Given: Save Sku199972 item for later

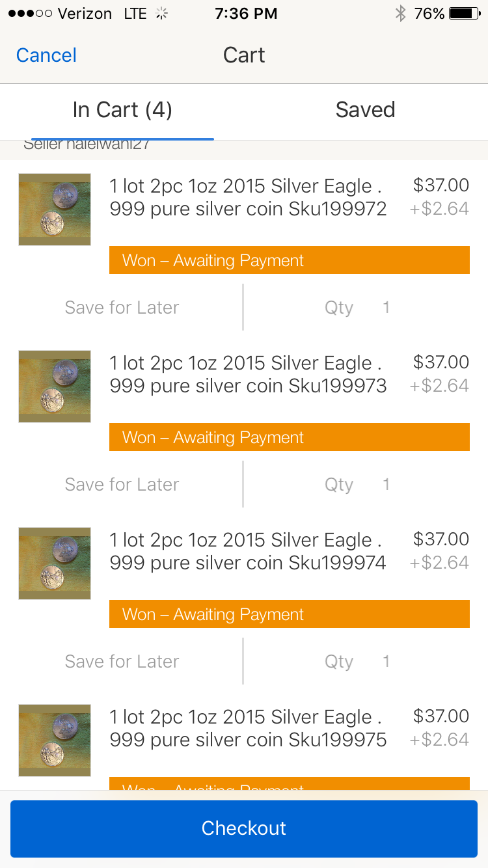Looking at the screenshot, I should point(122,308).
